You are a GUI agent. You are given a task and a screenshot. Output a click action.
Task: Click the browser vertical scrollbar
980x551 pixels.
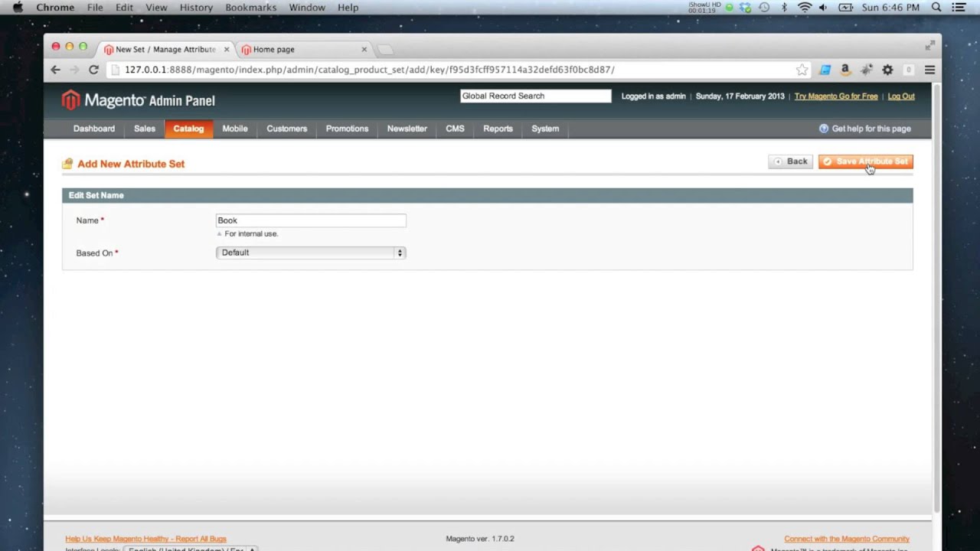pos(936,298)
